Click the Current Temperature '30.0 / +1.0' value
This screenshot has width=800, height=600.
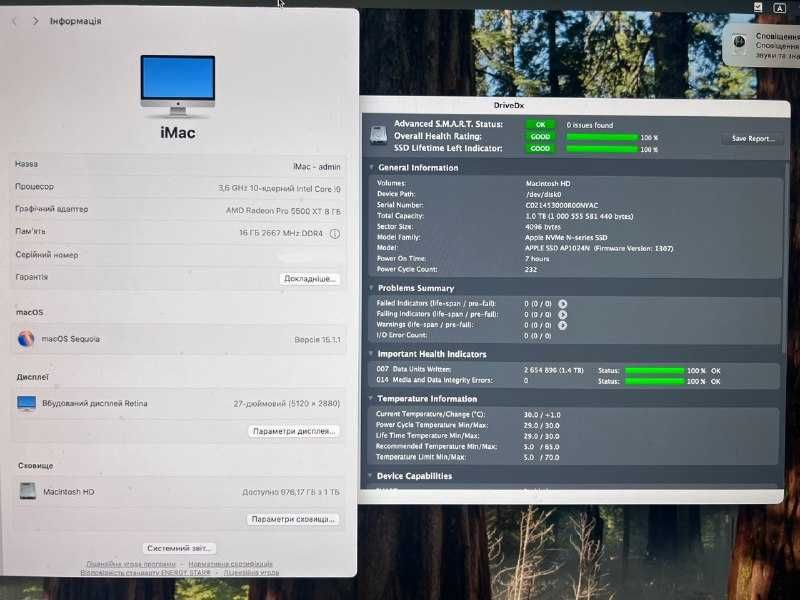[542, 415]
